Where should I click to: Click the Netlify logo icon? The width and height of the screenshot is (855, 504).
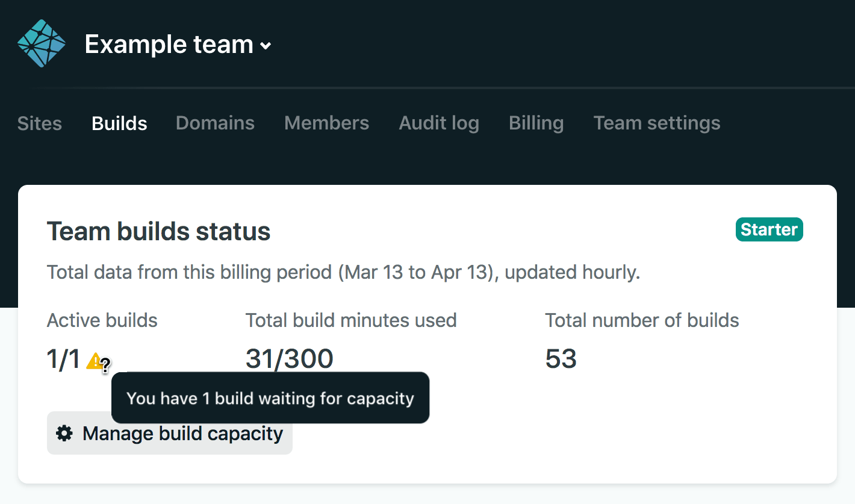pos(41,43)
